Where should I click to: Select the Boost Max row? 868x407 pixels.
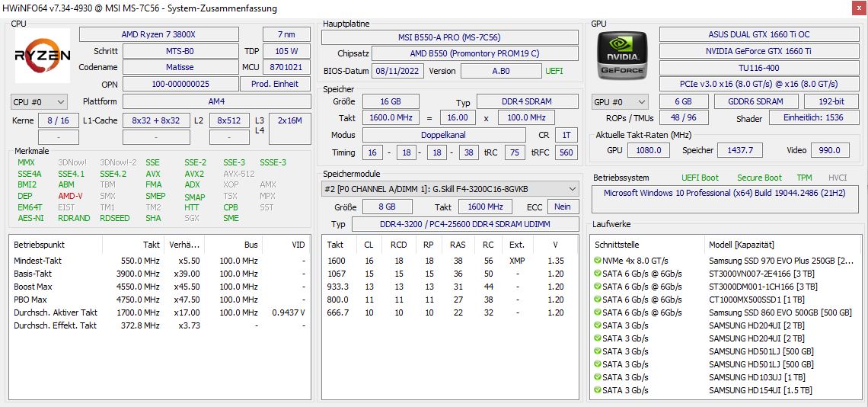coord(159,287)
